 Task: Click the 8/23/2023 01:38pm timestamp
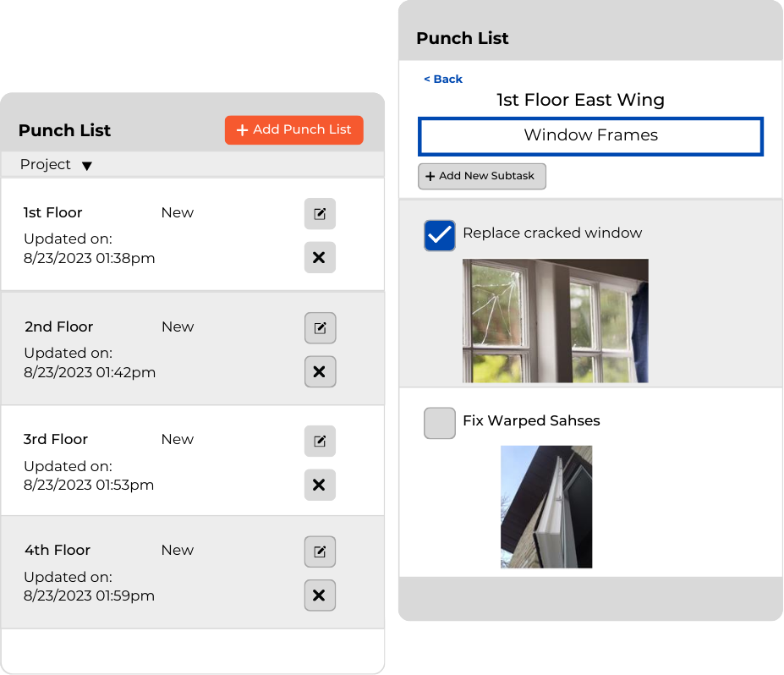click(x=90, y=258)
